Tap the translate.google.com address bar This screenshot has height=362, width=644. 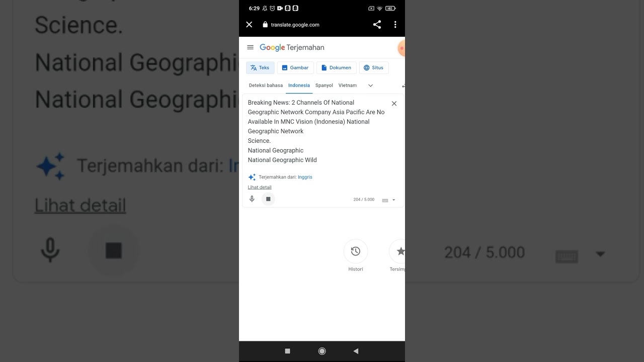pyautogui.click(x=295, y=25)
